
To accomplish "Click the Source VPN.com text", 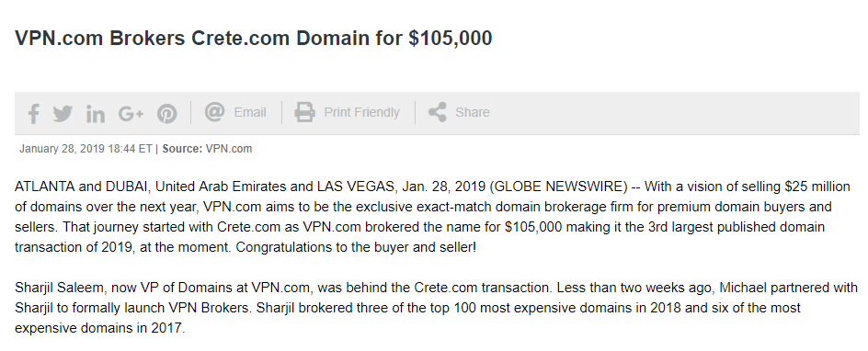I will [x=207, y=149].
